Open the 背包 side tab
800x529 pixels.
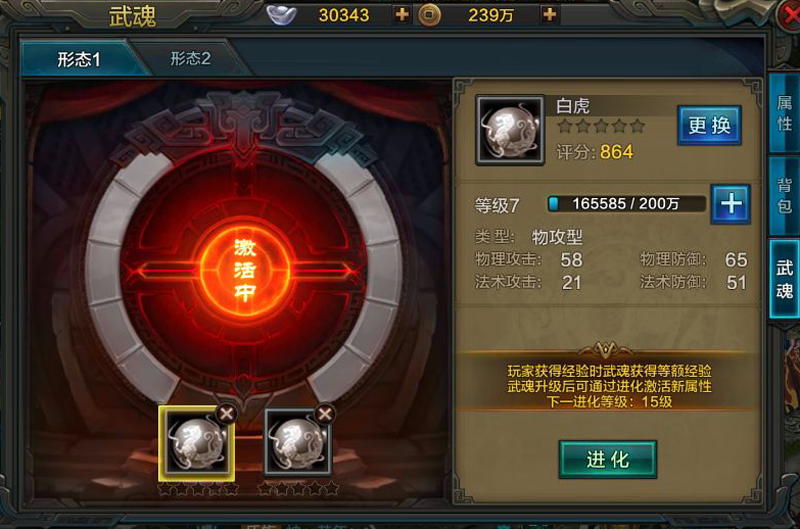784,195
